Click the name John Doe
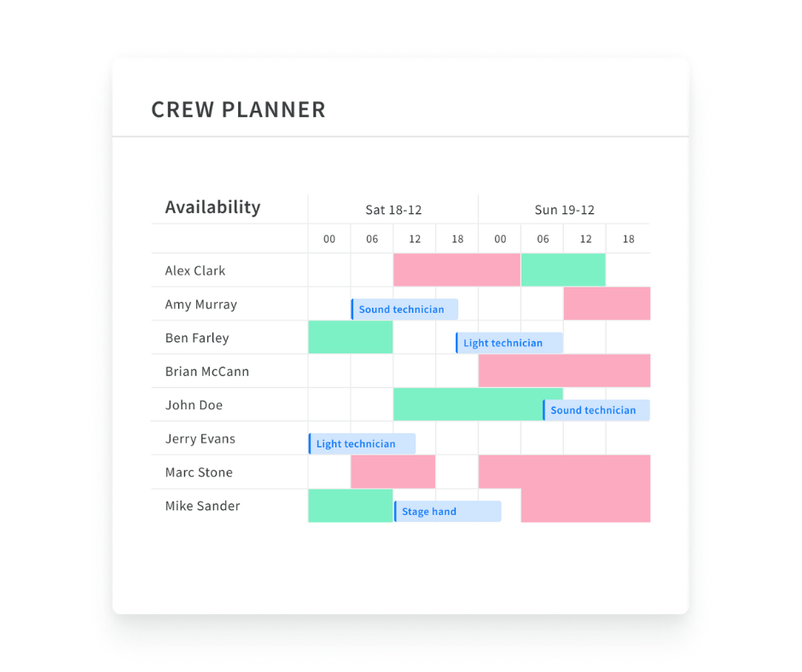The height and width of the screenshot is (672, 802). pos(194,405)
